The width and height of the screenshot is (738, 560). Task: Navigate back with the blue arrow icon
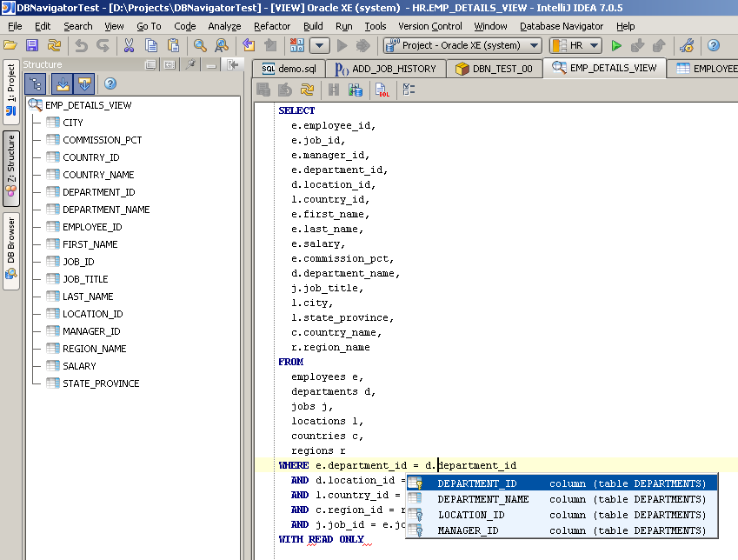coord(249,45)
